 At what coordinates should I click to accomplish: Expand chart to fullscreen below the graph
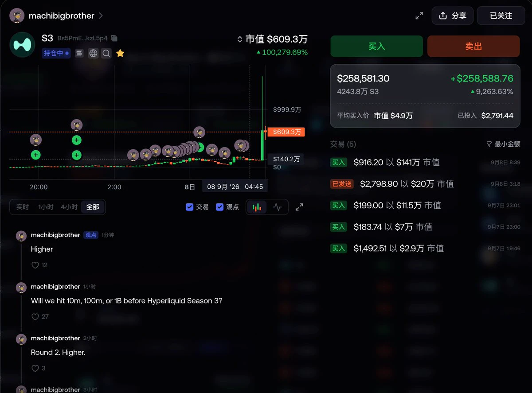(x=299, y=207)
